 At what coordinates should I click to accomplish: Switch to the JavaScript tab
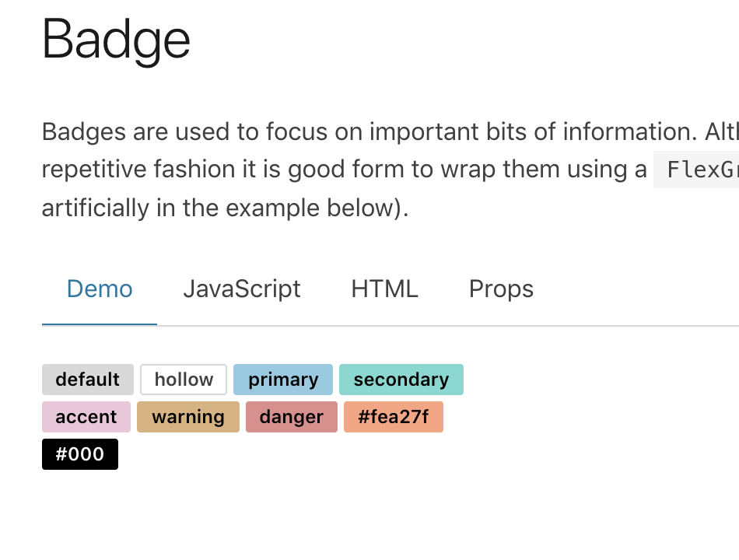(241, 289)
